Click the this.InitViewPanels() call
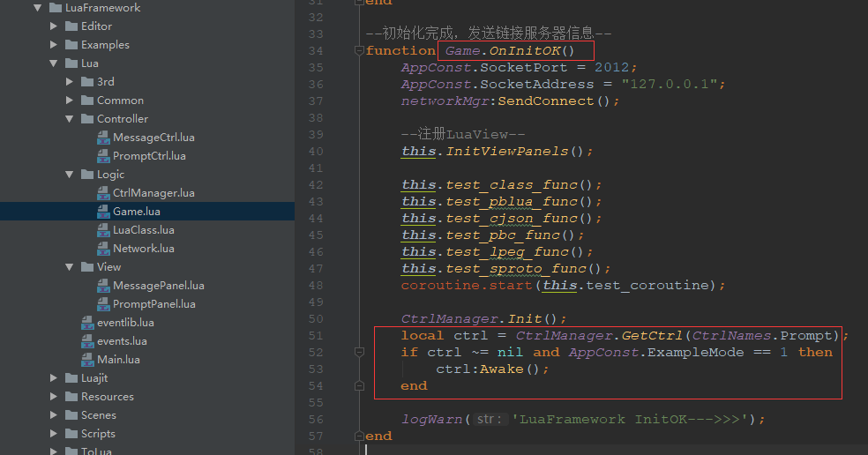Screen dimensions: 868x455 coord(497,151)
